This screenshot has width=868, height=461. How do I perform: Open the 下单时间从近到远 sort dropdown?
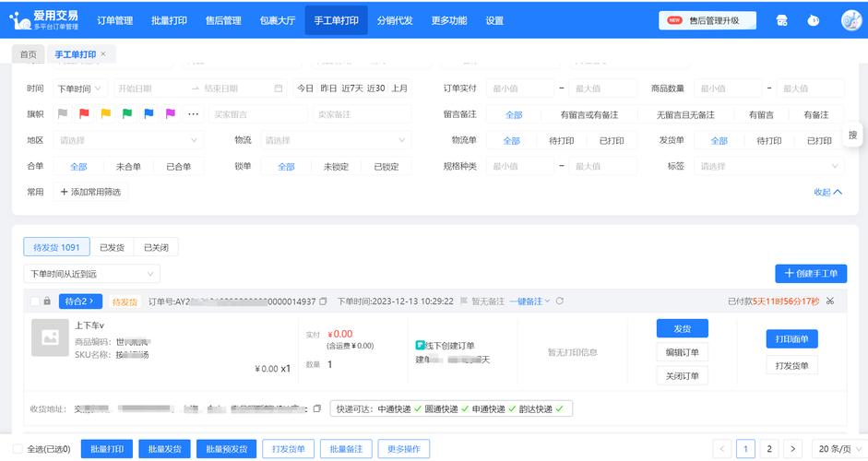(92, 274)
